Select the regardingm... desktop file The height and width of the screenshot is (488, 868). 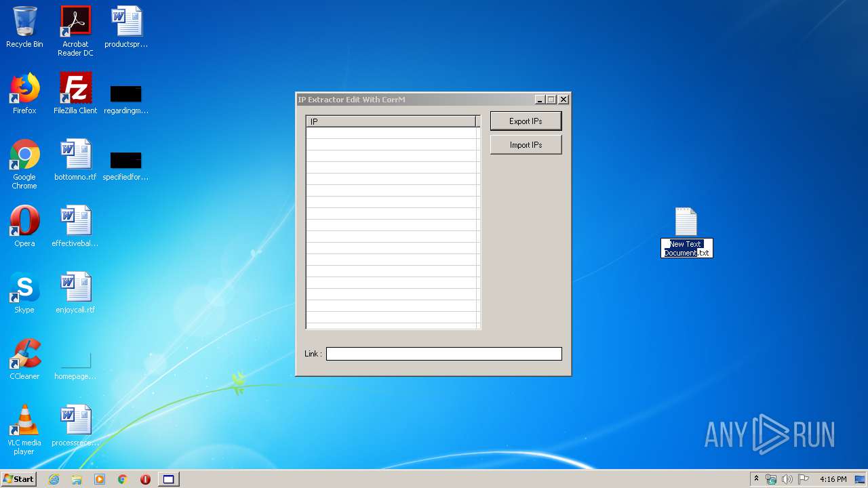pos(126,99)
